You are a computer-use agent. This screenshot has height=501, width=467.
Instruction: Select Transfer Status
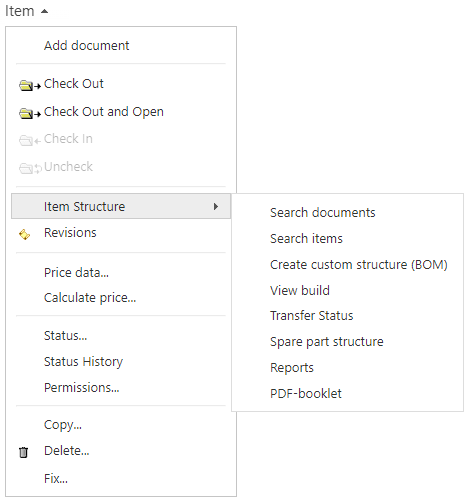tap(311, 316)
